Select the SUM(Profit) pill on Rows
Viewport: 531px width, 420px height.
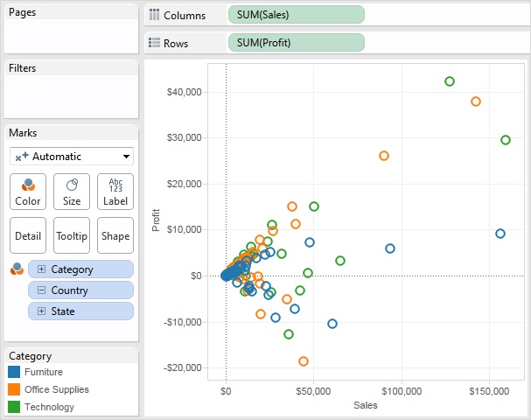pyautogui.click(x=296, y=43)
